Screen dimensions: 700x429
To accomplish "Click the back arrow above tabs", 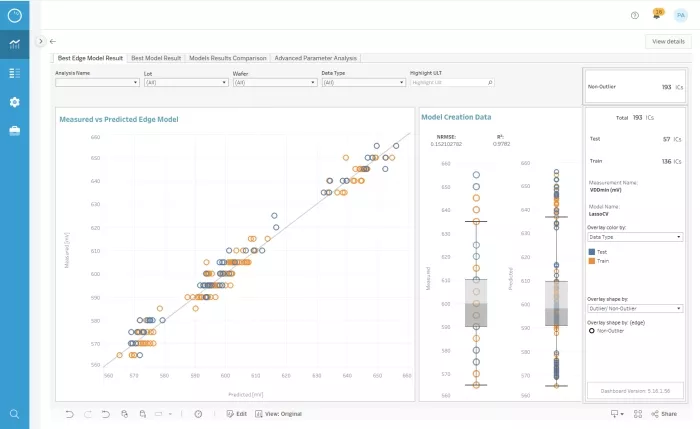I will point(52,41).
